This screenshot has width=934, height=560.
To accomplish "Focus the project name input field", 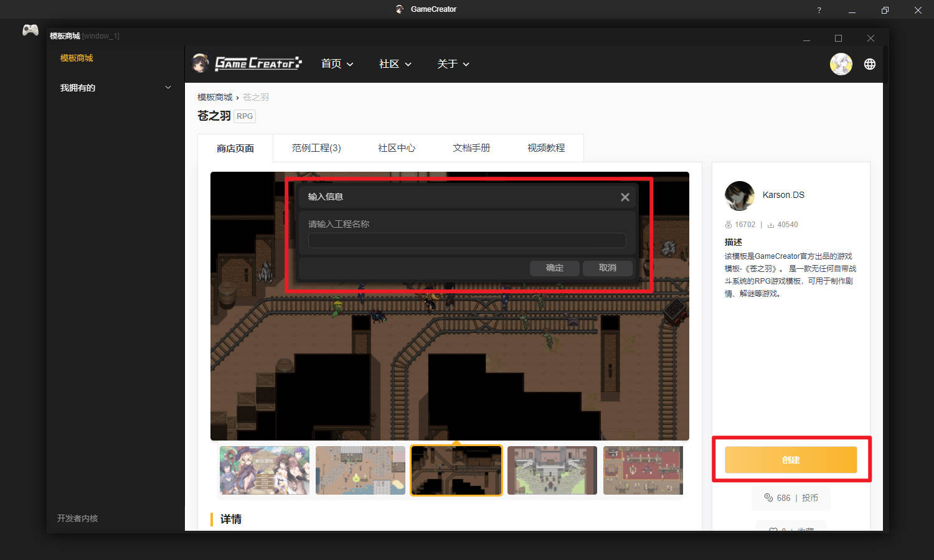I will click(467, 241).
